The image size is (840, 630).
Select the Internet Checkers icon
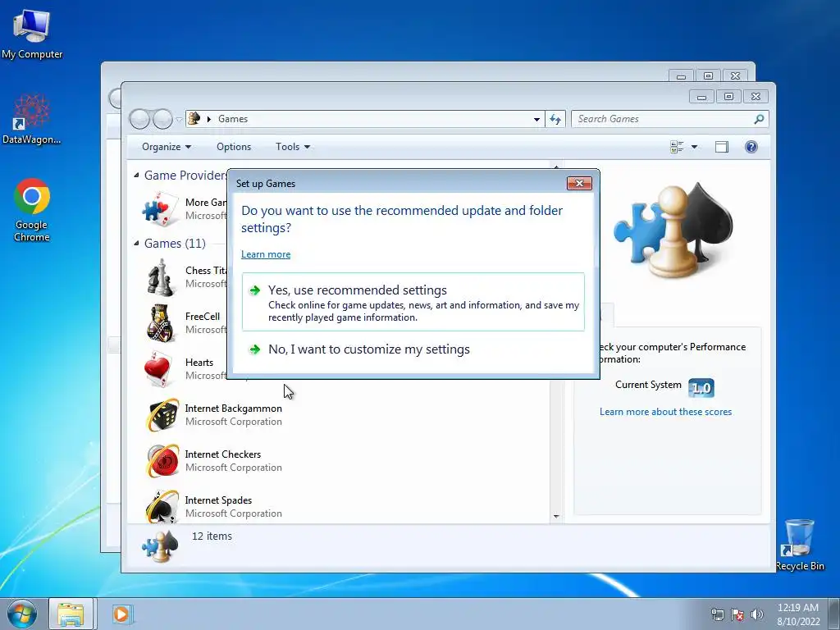162,461
